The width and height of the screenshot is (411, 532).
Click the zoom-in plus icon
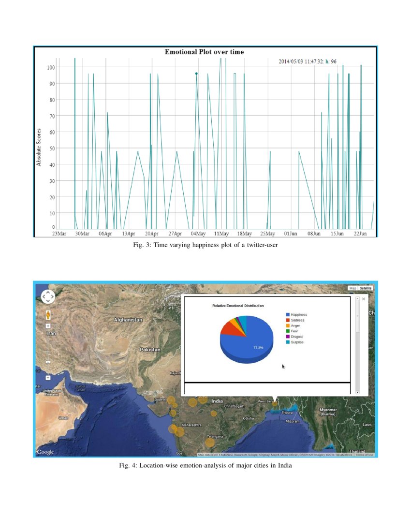pyautogui.click(x=48, y=325)
